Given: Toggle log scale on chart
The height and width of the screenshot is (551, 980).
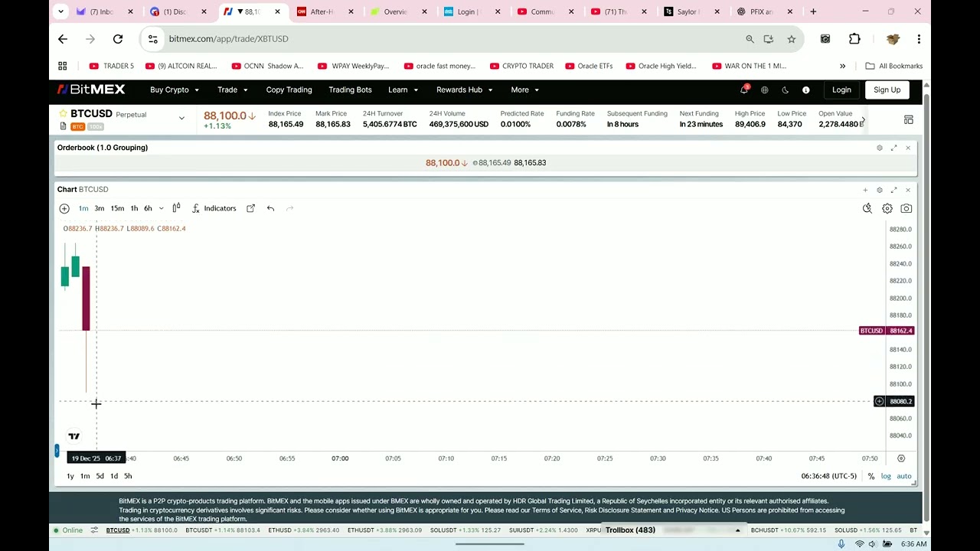Looking at the screenshot, I should click(x=886, y=476).
